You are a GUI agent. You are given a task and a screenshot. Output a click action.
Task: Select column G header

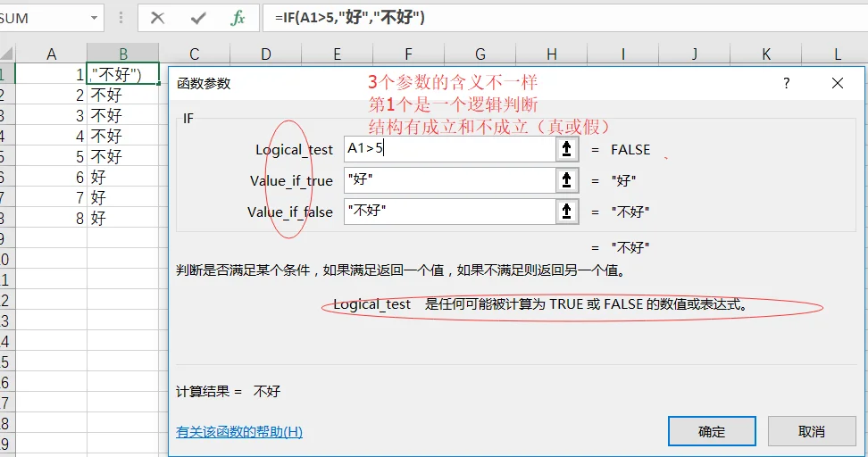point(480,54)
